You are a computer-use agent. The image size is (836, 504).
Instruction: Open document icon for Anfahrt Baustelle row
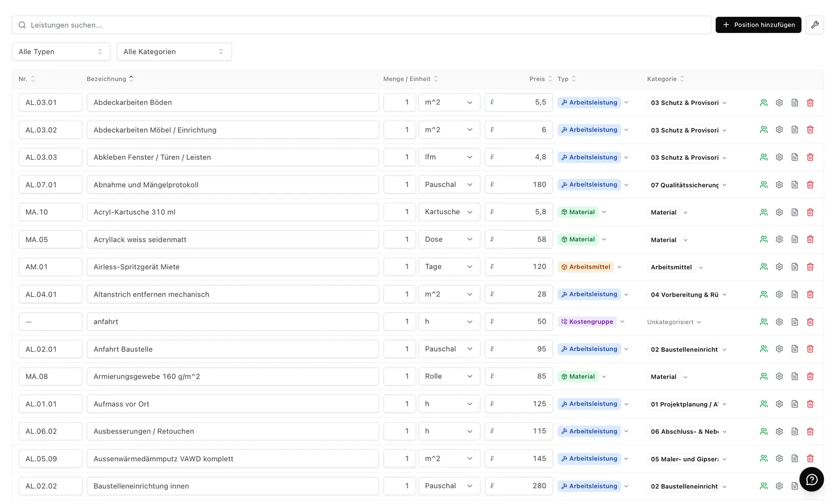point(794,349)
